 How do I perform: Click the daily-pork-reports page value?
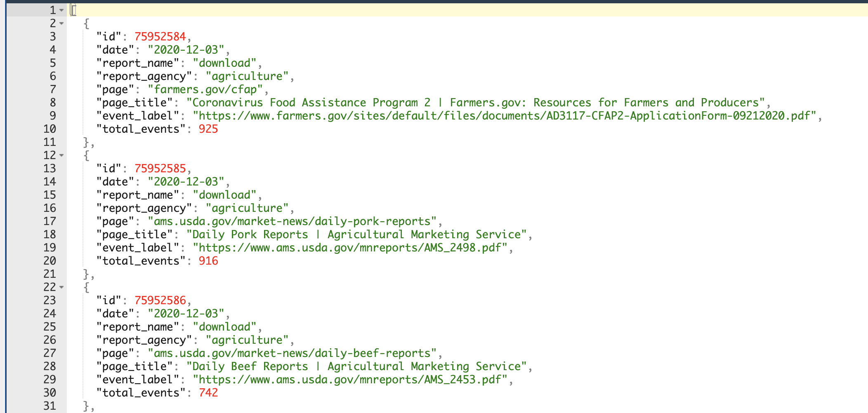292,221
